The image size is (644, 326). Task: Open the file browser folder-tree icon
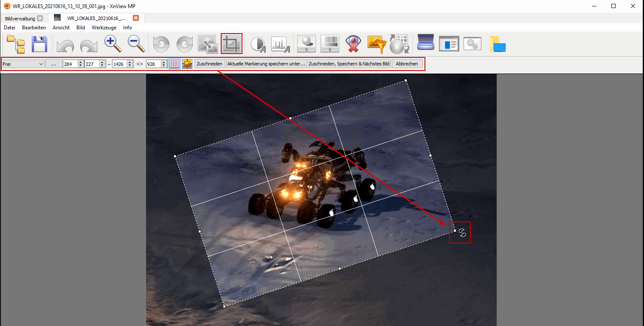(16, 44)
